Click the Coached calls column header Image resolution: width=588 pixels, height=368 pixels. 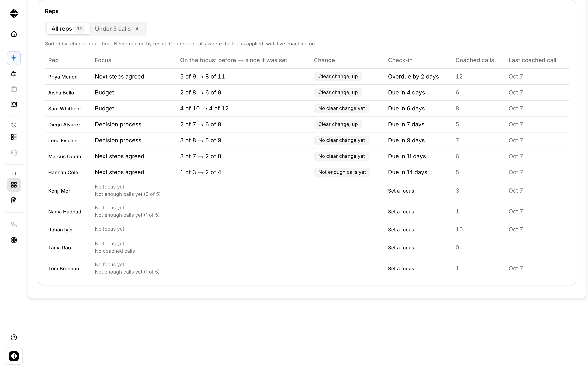pyautogui.click(x=474, y=60)
